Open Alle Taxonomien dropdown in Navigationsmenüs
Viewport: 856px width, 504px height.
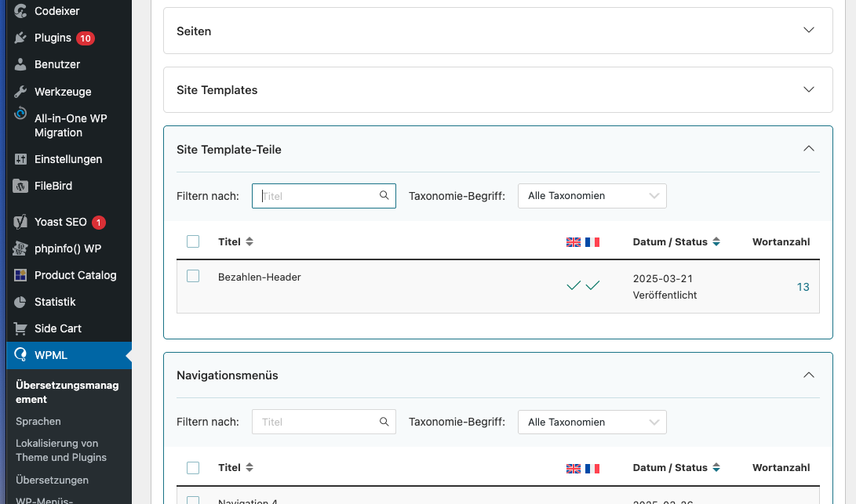coord(592,422)
